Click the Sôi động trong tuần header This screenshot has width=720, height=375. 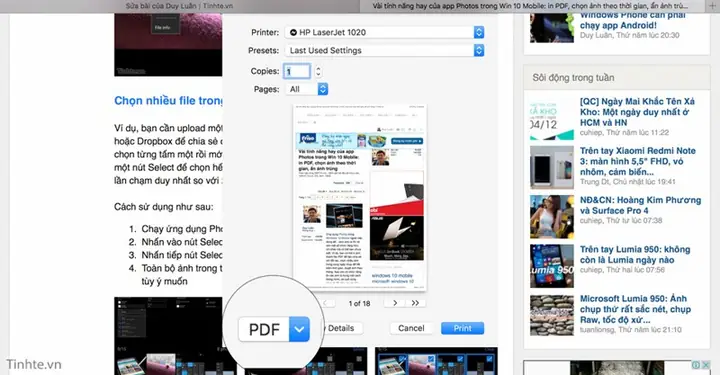[x=617, y=78]
